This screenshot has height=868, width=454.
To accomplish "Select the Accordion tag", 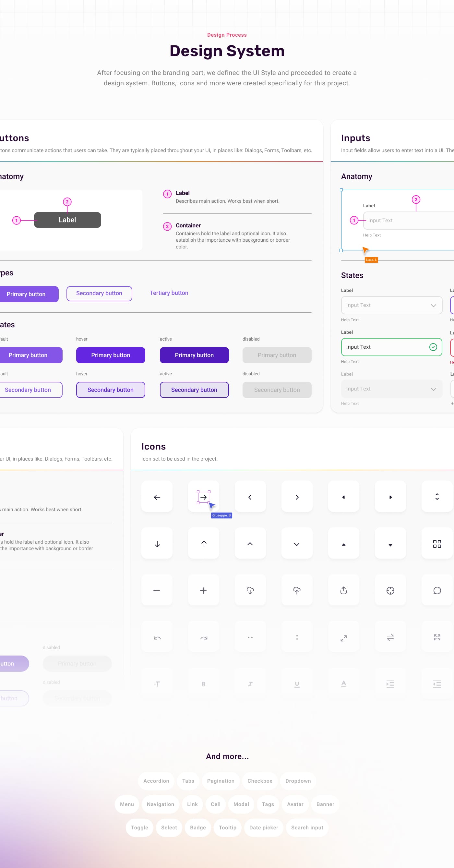I will (x=156, y=781).
